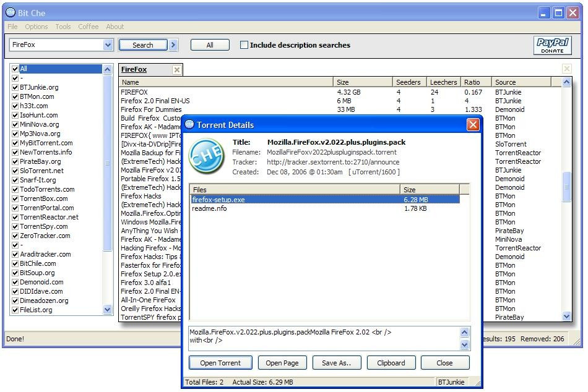Toggle Include description searches checkbox

point(244,45)
